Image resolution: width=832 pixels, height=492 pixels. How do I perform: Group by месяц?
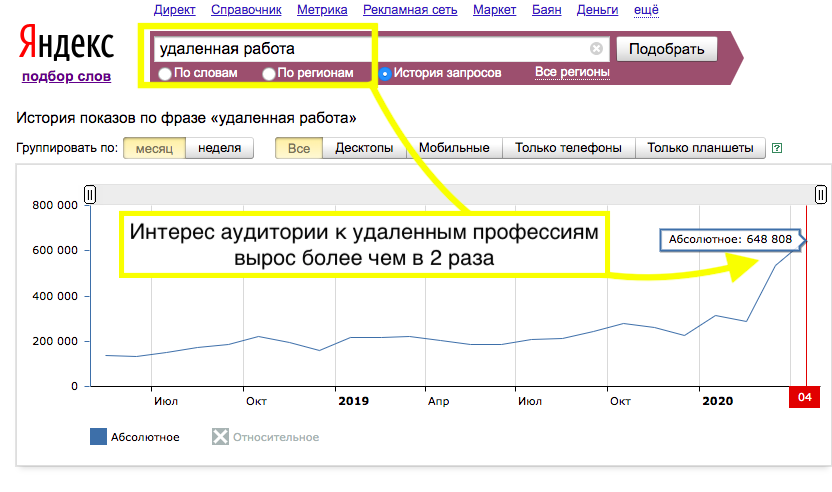(x=154, y=148)
